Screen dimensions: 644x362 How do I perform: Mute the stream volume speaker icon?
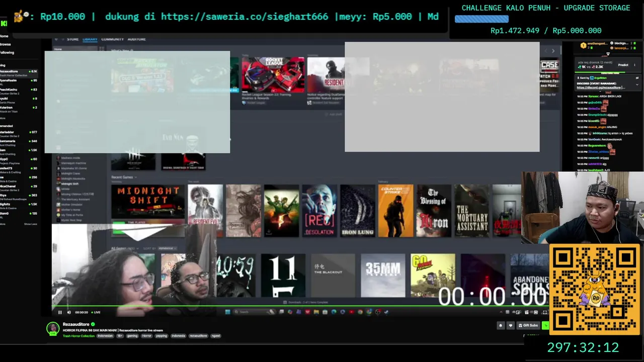[x=69, y=312]
